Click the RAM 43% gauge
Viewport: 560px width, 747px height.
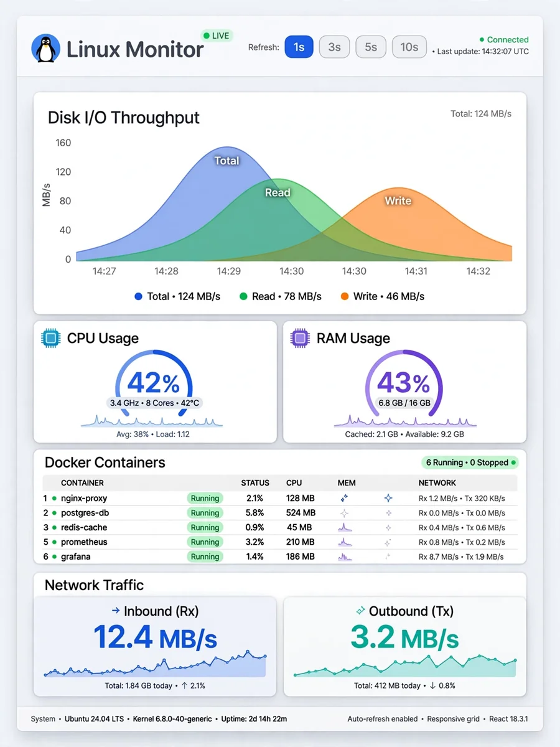click(x=404, y=382)
